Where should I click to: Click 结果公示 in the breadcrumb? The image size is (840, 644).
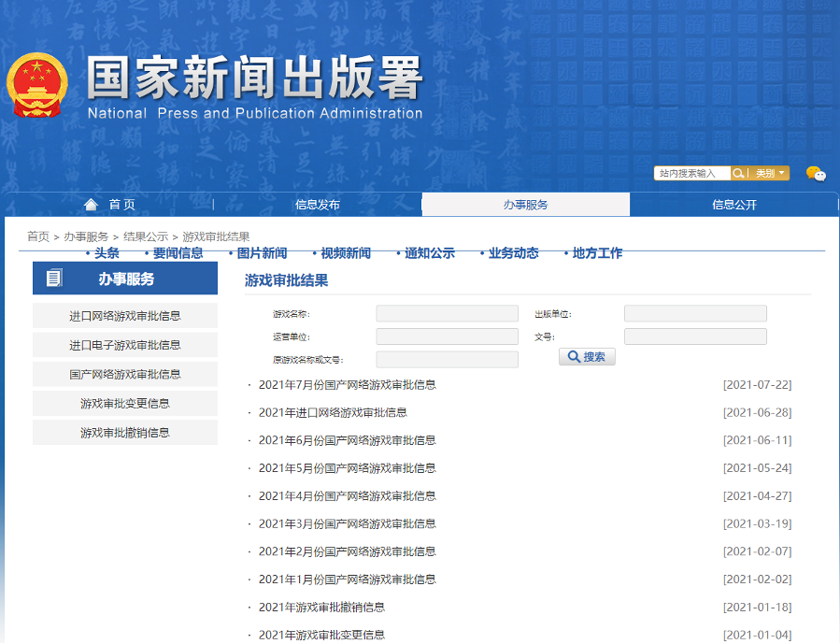click(146, 236)
